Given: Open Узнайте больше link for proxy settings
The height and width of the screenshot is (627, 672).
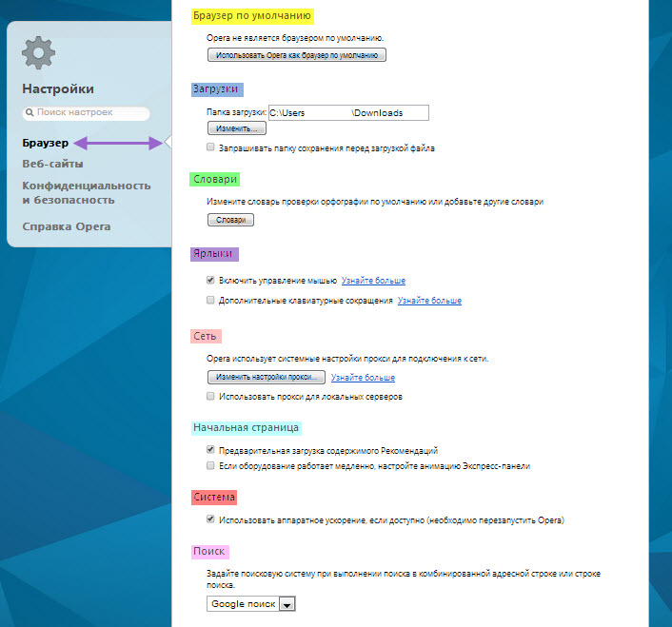Looking at the screenshot, I should click(363, 378).
